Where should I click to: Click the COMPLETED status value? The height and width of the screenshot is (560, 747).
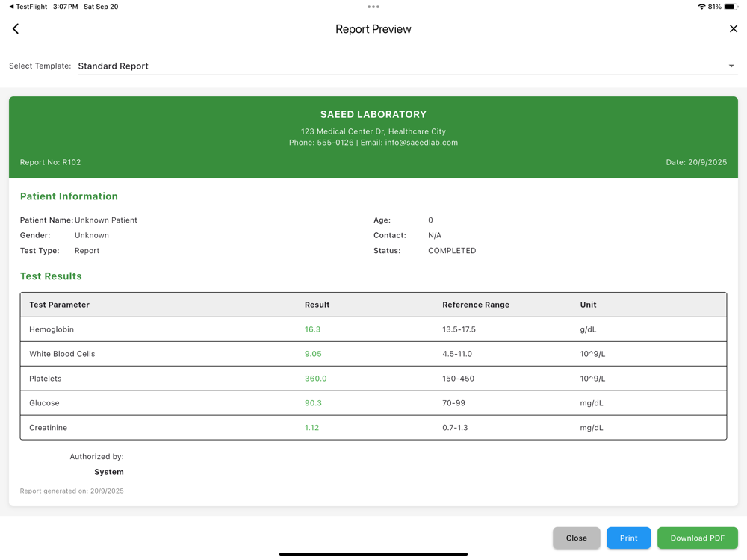click(x=452, y=250)
